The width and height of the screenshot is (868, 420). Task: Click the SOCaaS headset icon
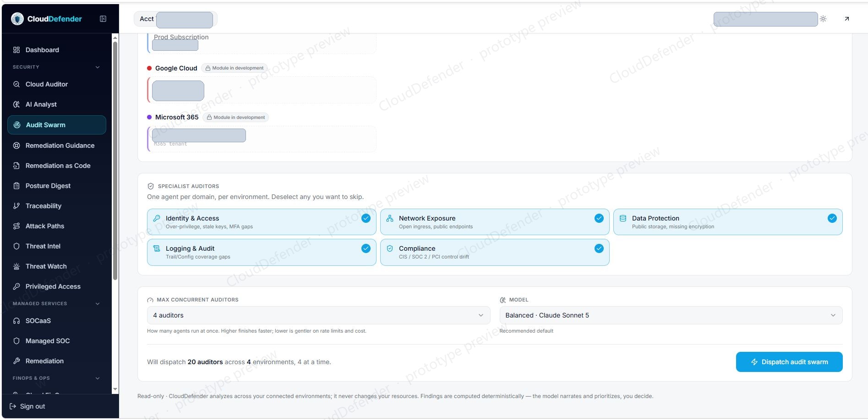click(16, 321)
